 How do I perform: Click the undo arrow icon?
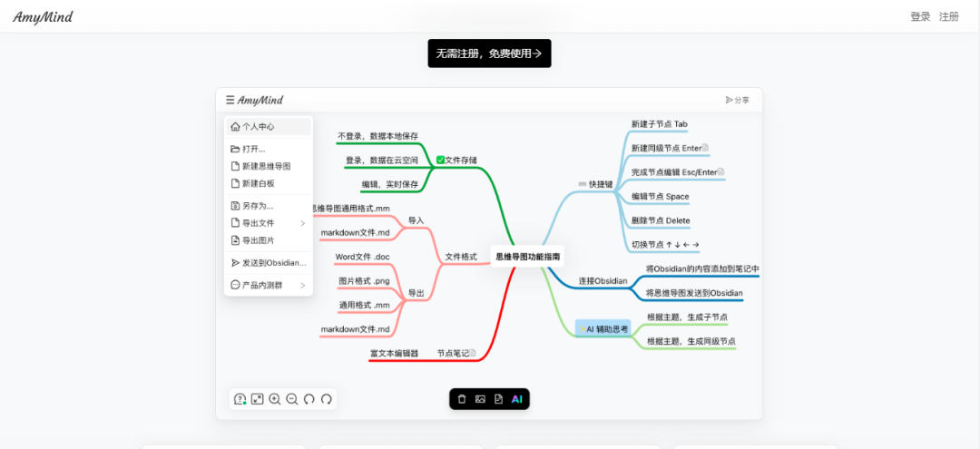pyautogui.click(x=309, y=399)
